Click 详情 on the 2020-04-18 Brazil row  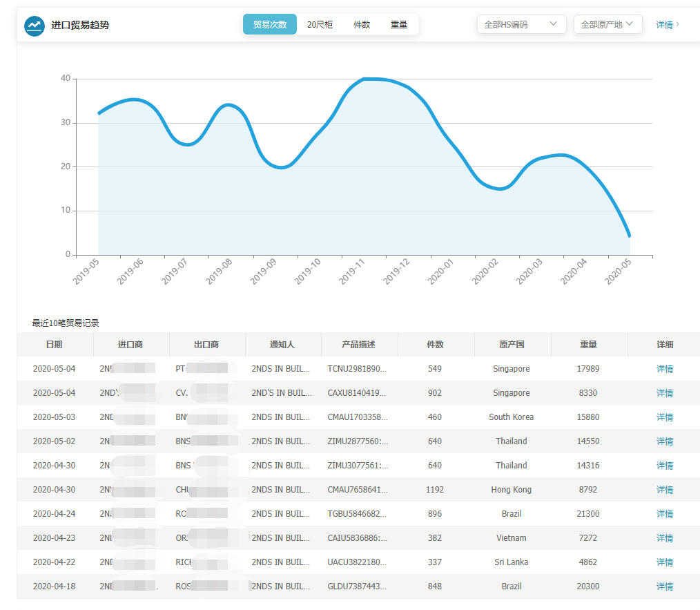pos(663,586)
